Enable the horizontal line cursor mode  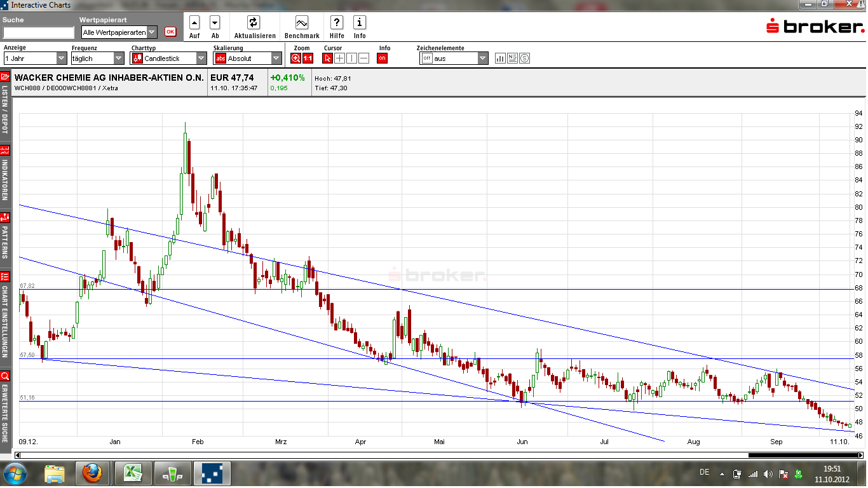point(363,58)
